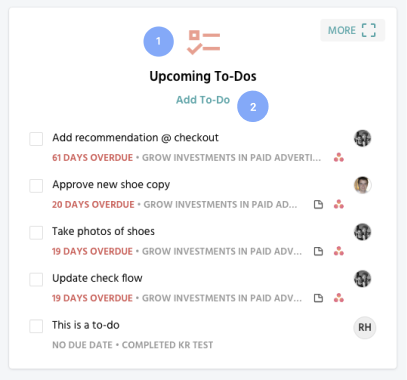Click the Asana icon on Add recommendation @ checkout
Screen dimensions: 407x380
pyautogui.click(x=339, y=158)
